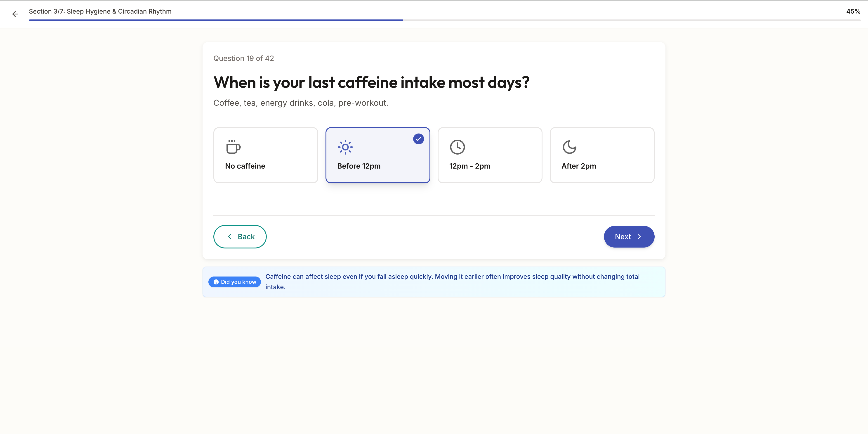The width and height of the screenshot is (868, 434).
Task: Click the checkmark badge on the selected card
Action: pos(418,139)
